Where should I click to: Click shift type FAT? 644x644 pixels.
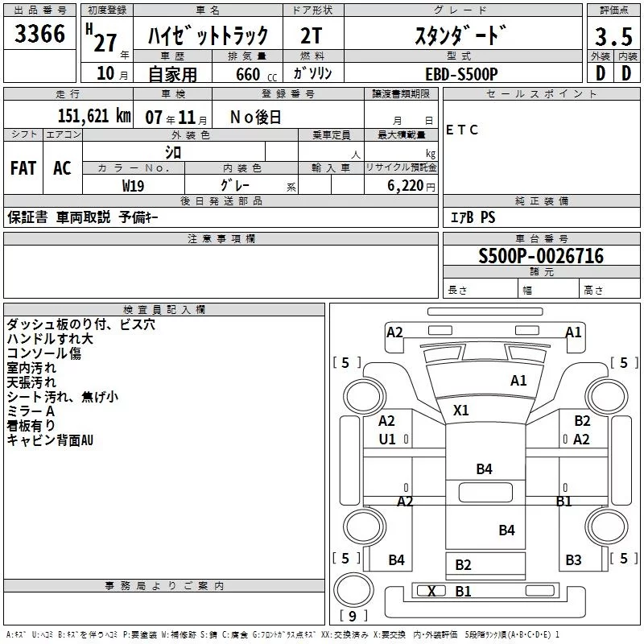(23, 168)
